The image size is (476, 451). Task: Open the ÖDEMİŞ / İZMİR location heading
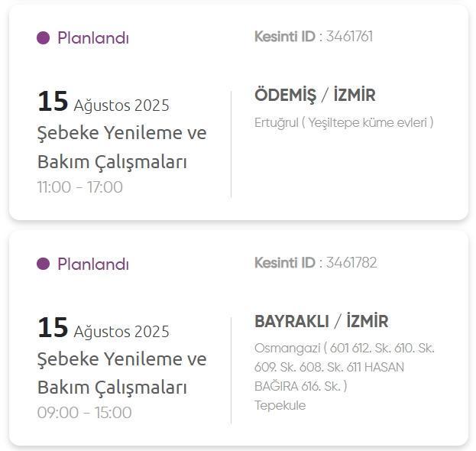(315, 96)
